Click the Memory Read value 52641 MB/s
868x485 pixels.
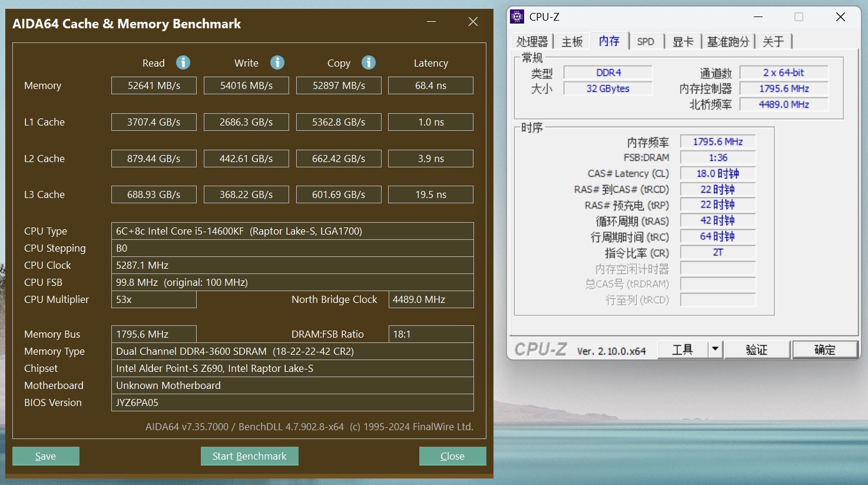click(x=154, y=85)
